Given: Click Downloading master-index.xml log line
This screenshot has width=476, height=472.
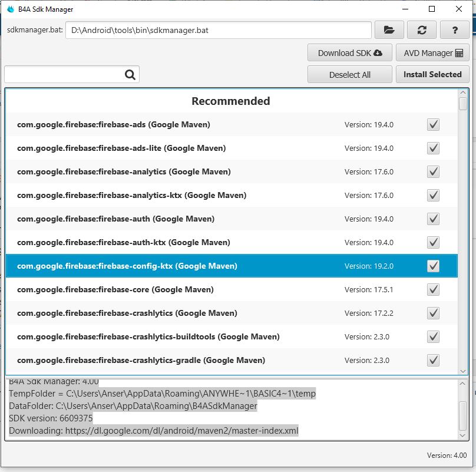Looking at the screenshot, I should [154, 431].
